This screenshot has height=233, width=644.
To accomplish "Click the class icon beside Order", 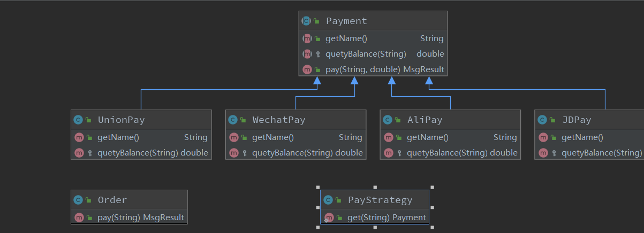I will coord(78,200).
